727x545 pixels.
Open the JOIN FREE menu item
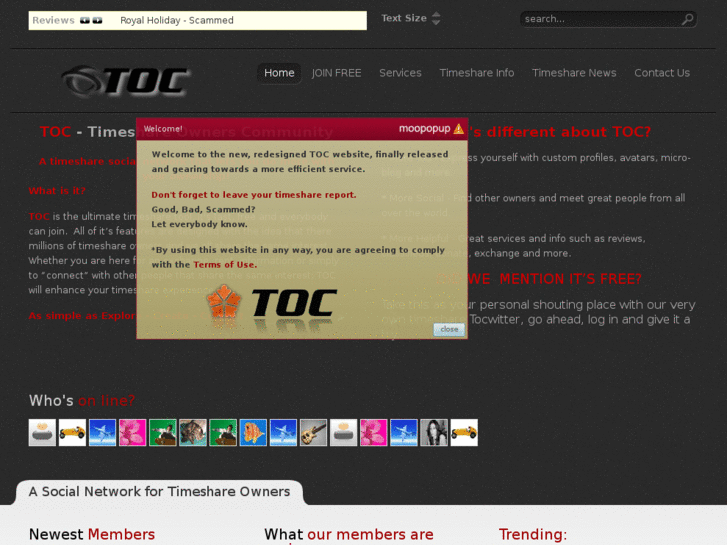click(x=336, y=73)
